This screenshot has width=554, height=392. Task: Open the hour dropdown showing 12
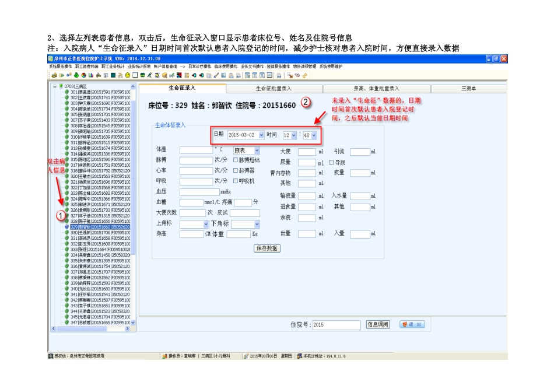pyautogui.click(x=293, y=135)
